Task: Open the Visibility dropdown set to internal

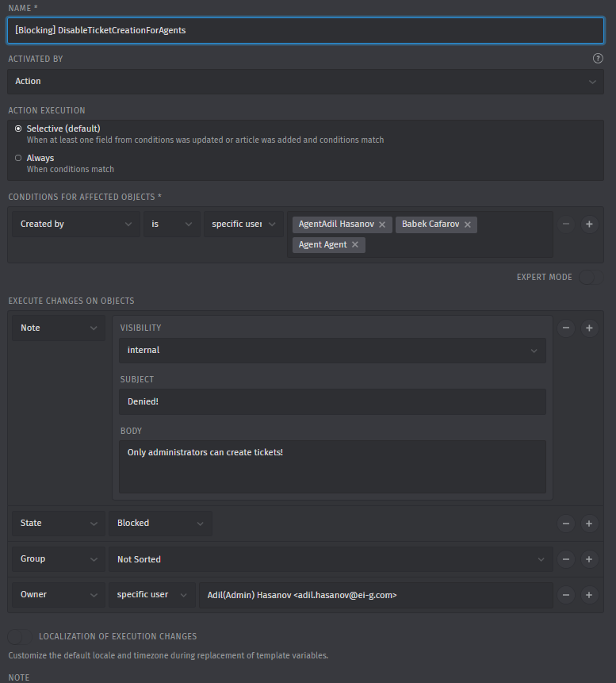Action: pyautogui.click(x=332, y=350)
